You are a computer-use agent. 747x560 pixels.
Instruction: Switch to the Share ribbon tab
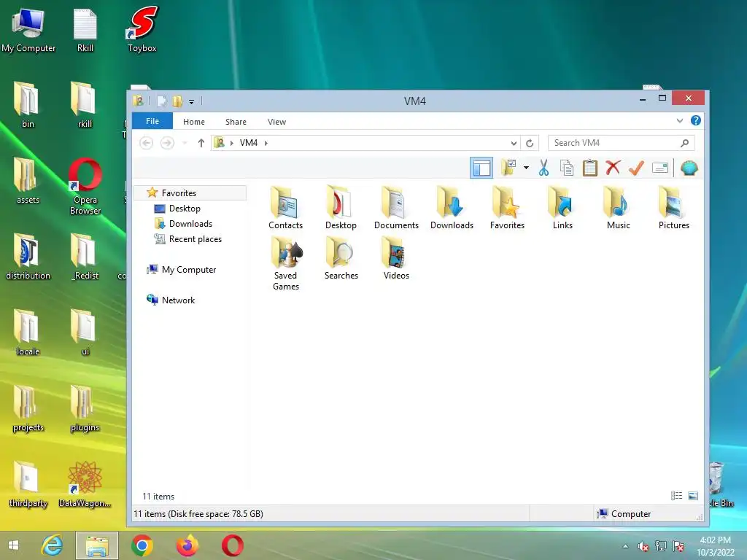[236, 122]
